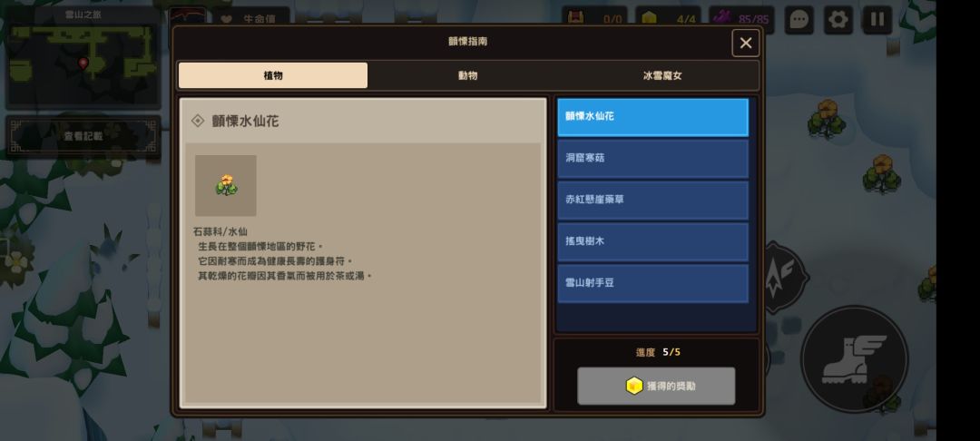
Task: Click the 查看記載 button
Action: click(x=83, y=136)
